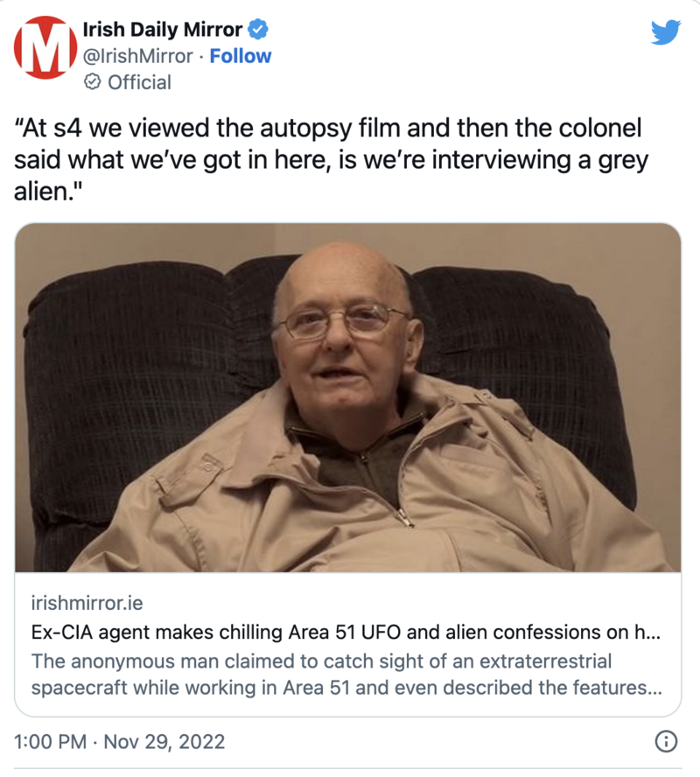This screenshot has width=700, height=777.
Task: Click the Irish Daily Mirror profile avatar
Action: click(x=45, y=47)
